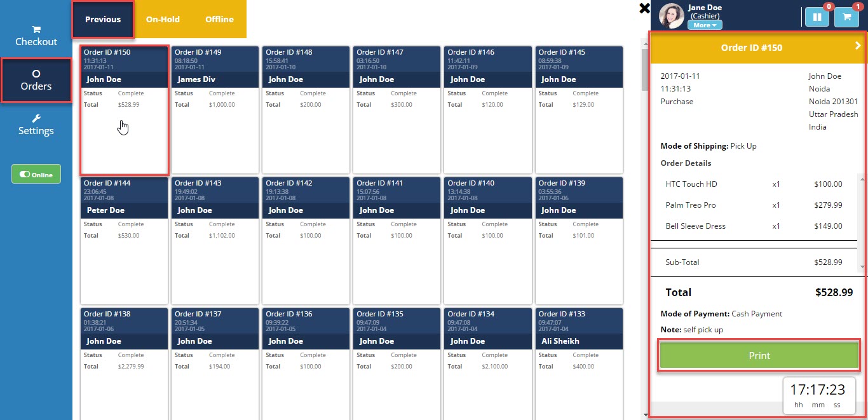Image resolution: width=868 pixels, height=420 pixels.
Task: Open Order ID #138 totaling $2,279.99
Action: [124, 371]
